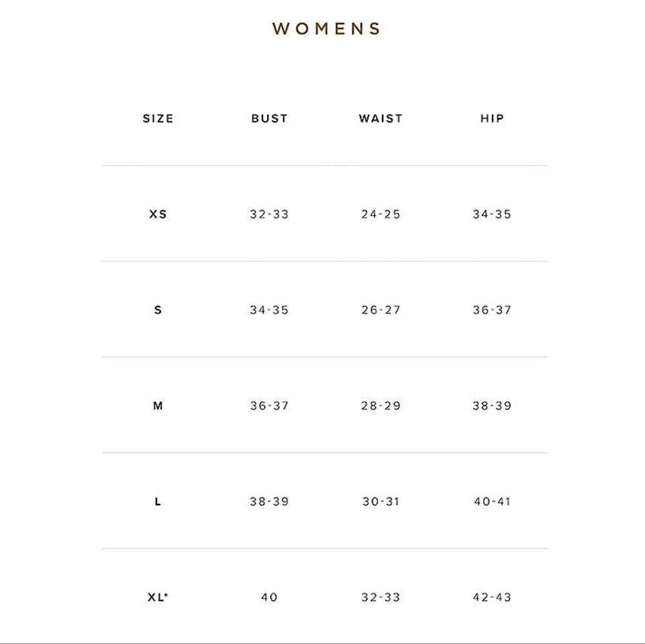Screen dimensions: 645x644
Task: Click the XL* size label
Action: click(158, 597)
